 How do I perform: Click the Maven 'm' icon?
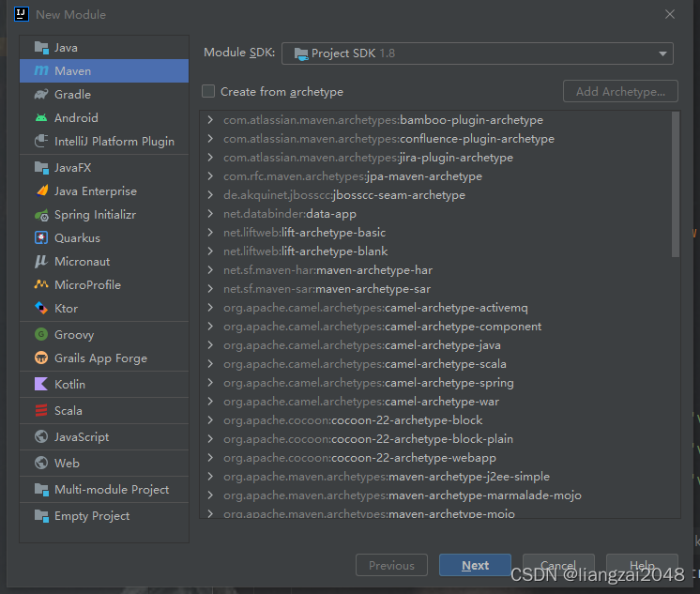click(x=41, y=70)
